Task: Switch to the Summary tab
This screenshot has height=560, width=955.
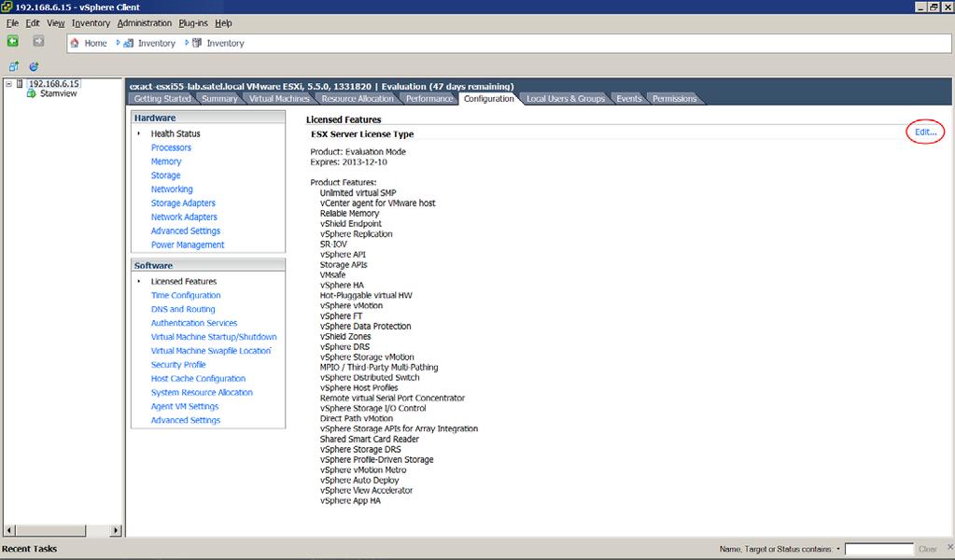Action: [x=219, y=99]
